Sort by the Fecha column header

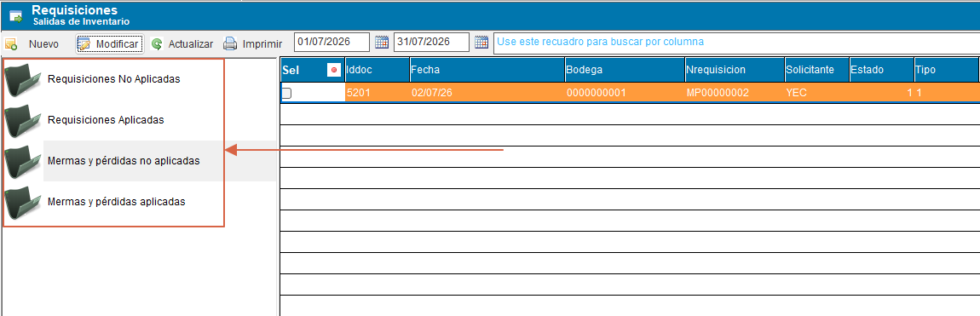click(x=486, y=70)
